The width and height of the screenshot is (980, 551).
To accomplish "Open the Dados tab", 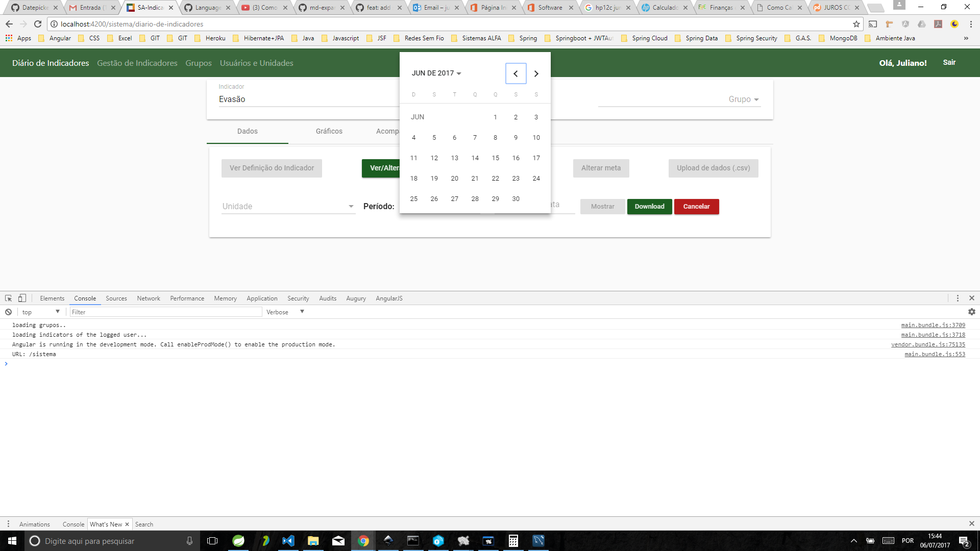I will [x=248, y=131].
